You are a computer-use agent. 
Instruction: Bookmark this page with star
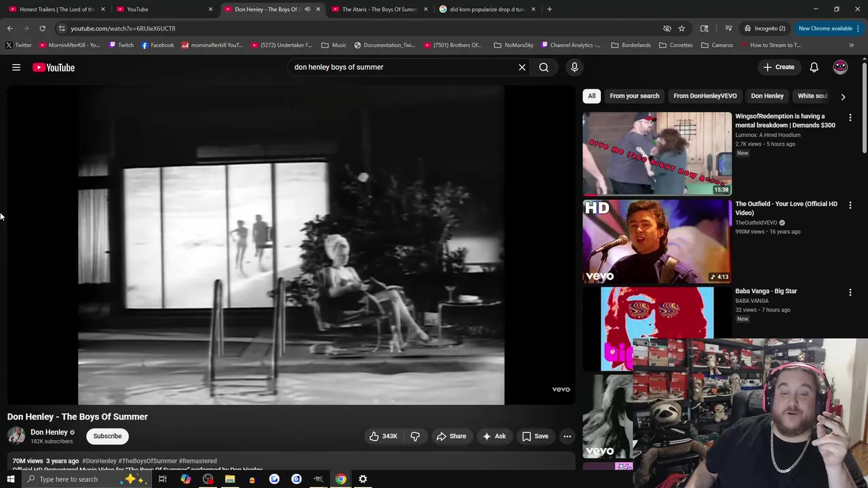[682, 28]
